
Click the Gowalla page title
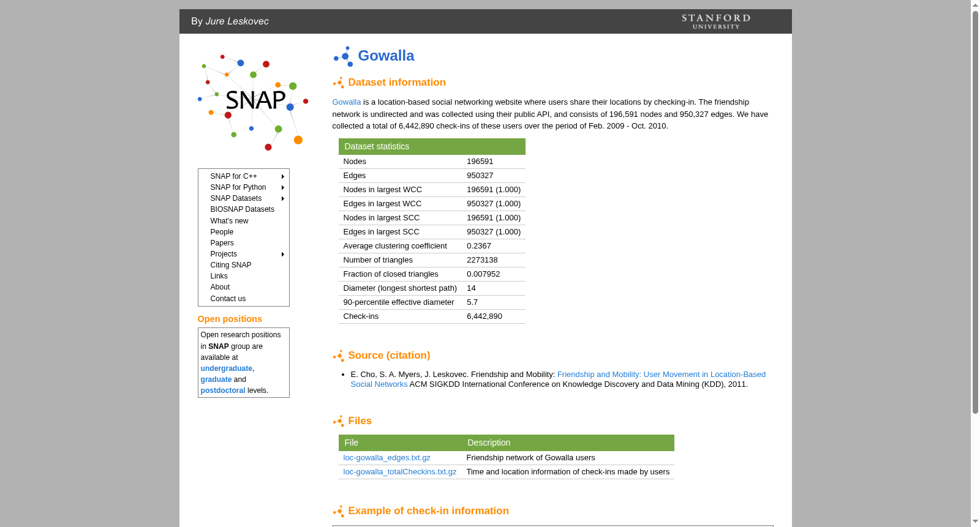(x=386, y=56)
